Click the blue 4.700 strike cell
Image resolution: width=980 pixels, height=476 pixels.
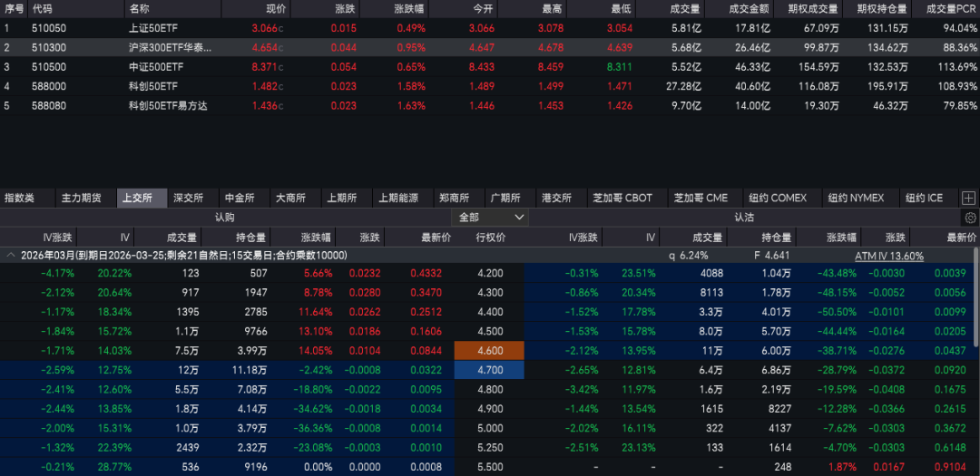pos(489,370)
